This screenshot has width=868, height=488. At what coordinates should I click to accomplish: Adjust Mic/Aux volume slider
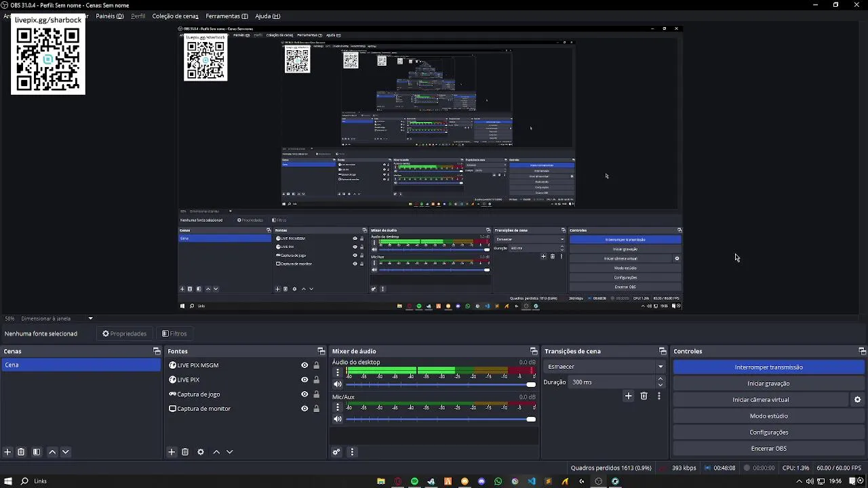(441, 420)
